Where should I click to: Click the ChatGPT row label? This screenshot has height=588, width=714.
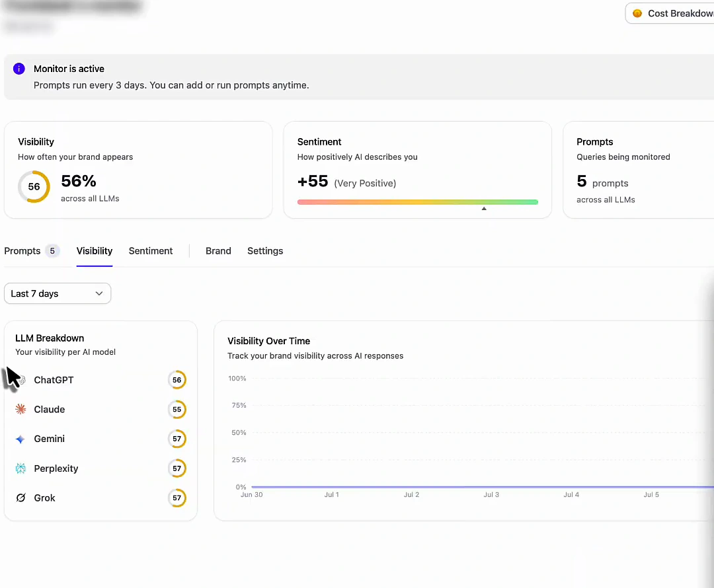[54, 380]
